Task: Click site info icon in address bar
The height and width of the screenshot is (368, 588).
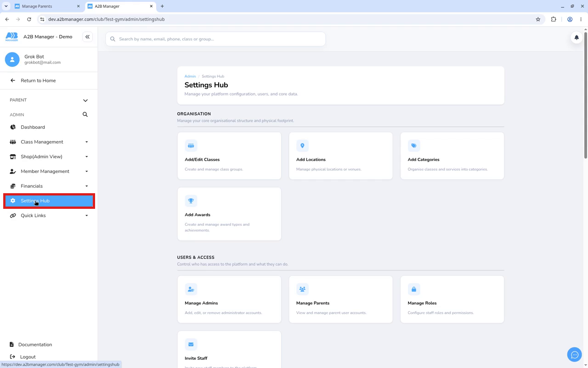Action: (42, 19)
